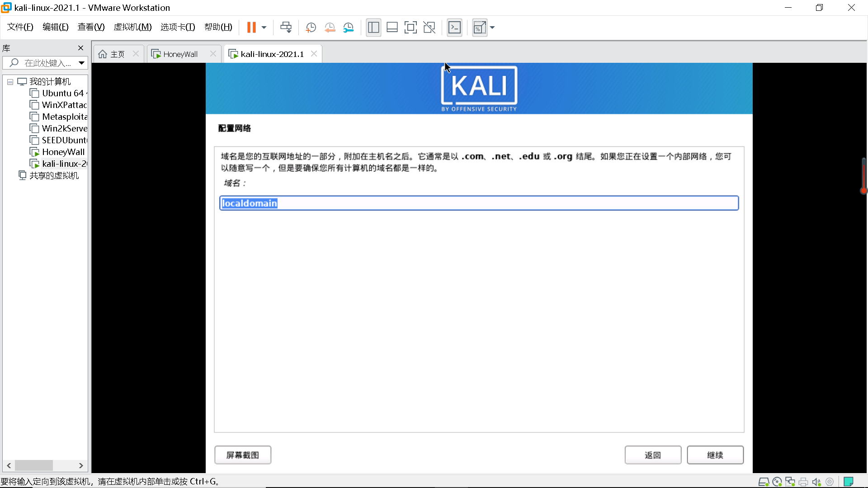Click the 继续 button
868x488 pixels.
pos(715,455)
